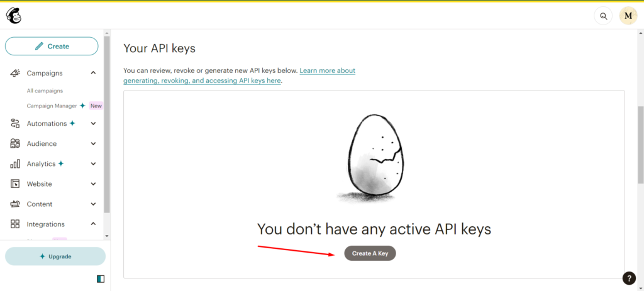644x291 pixels.
Task: Expand the Audience section chevron
Action: pos(93,144)
